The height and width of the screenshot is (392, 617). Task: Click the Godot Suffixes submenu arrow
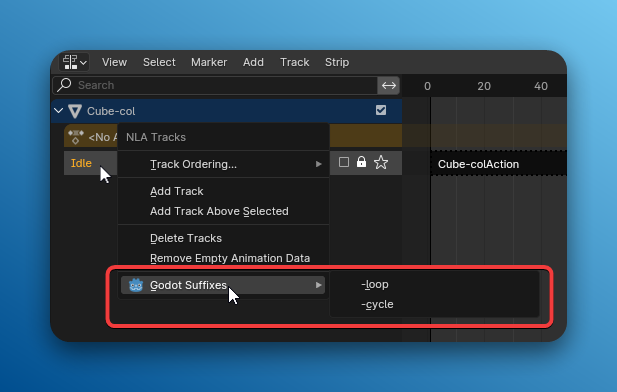pyautogui.click(x=318, y=285)
